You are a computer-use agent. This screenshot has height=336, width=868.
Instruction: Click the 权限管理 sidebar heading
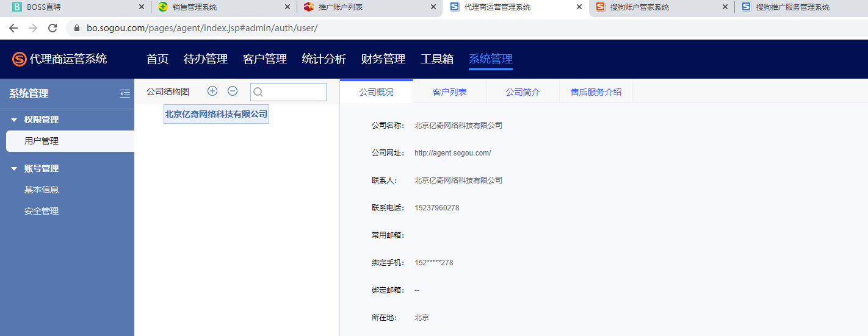(42, 120)
